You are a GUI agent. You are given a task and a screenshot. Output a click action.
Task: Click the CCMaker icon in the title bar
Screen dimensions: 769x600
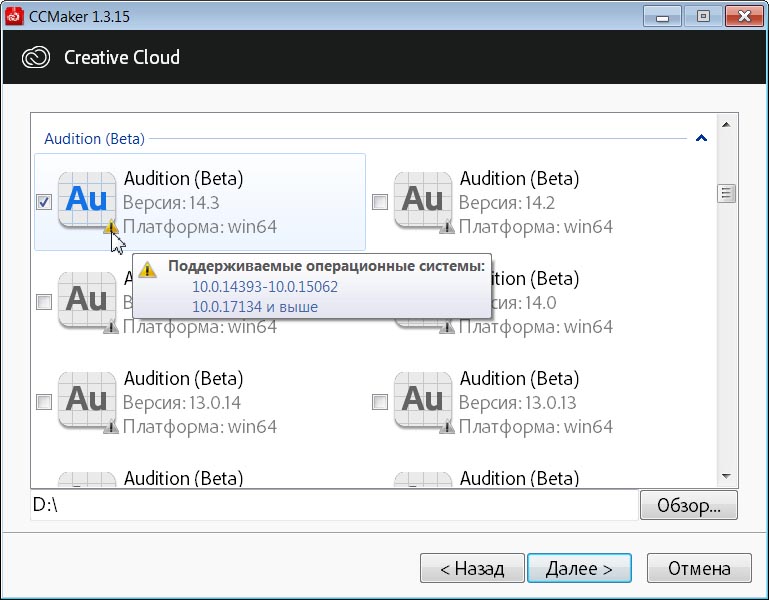(x=14, y=16)
